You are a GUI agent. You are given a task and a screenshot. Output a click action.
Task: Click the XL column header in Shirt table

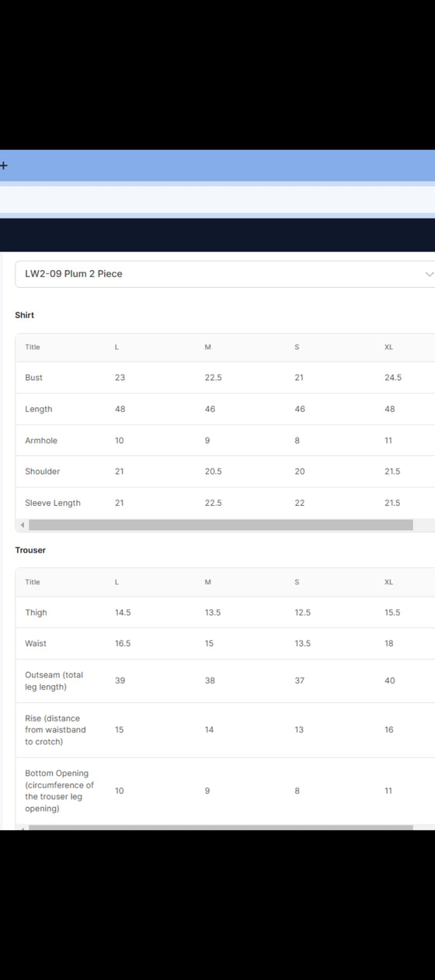pos(388,347)
